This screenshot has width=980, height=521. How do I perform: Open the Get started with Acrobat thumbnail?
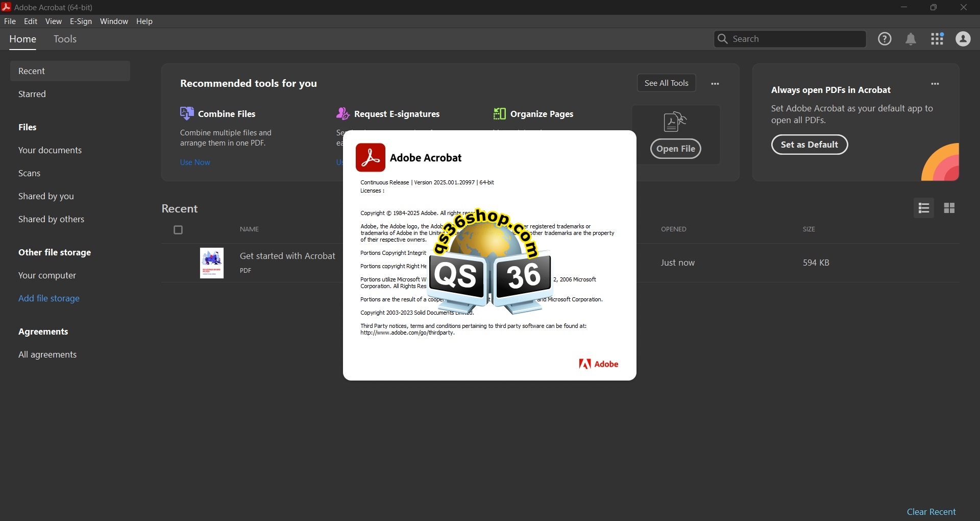[x=212, y=263]
